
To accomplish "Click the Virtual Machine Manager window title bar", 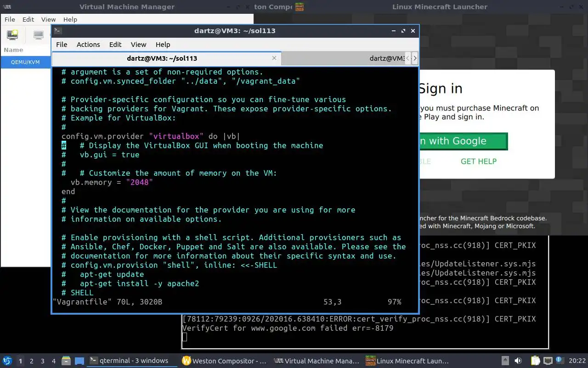I will 127,7.
